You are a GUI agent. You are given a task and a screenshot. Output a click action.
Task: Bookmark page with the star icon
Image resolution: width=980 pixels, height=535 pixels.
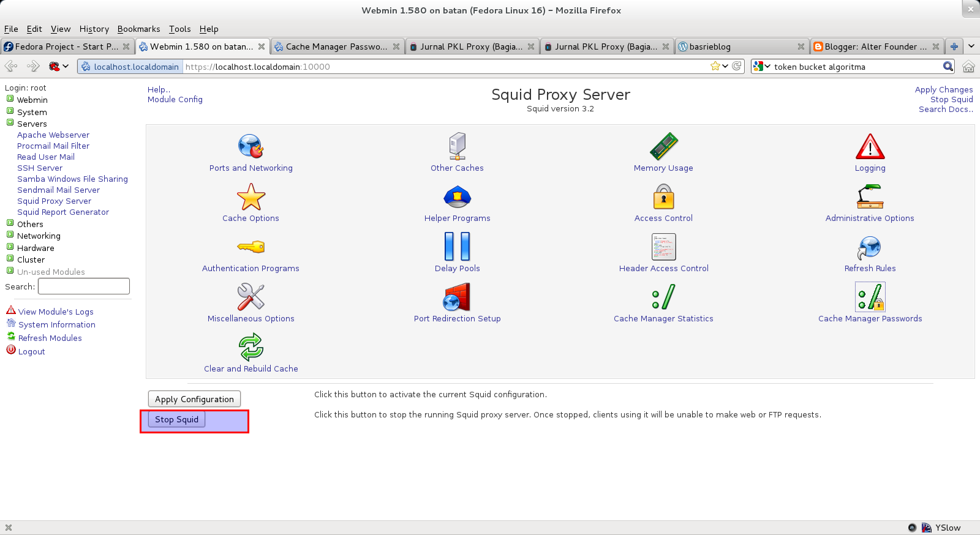tap(715, 66)
